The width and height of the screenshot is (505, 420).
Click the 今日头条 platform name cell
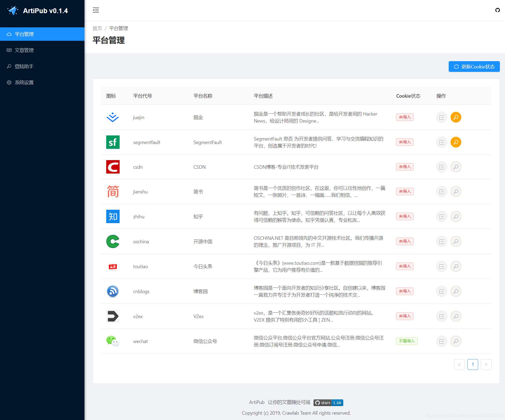(x=203, y=267)
